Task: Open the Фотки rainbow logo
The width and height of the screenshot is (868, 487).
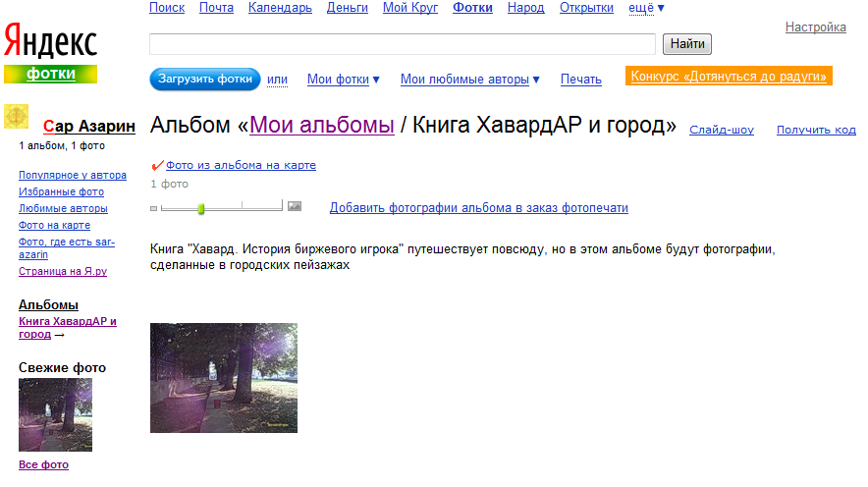Action: (50, 75)
